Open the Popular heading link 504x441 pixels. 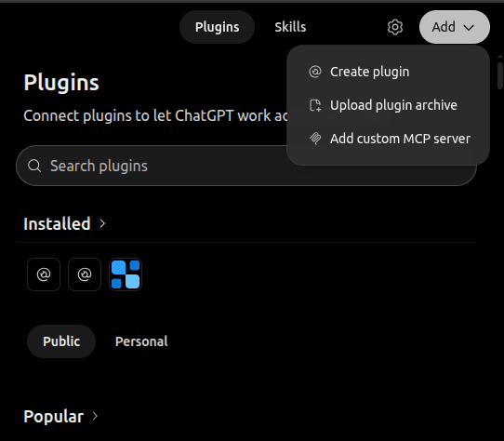point(53,416)
